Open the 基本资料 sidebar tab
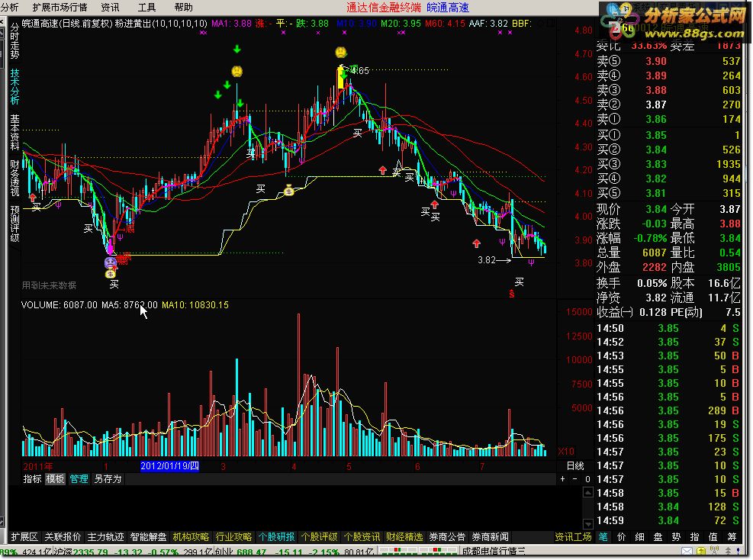This screenshot has height=560, width=753. pos(14,132)
